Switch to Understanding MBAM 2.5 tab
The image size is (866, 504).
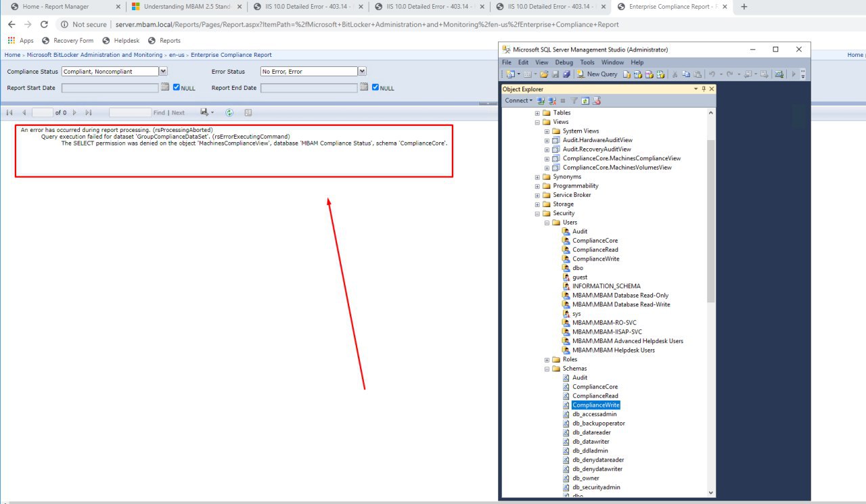click(187, 7)
